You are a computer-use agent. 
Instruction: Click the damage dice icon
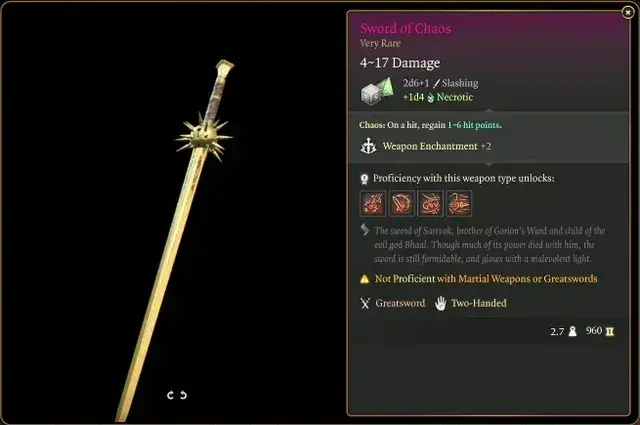(x=378, y=91)
